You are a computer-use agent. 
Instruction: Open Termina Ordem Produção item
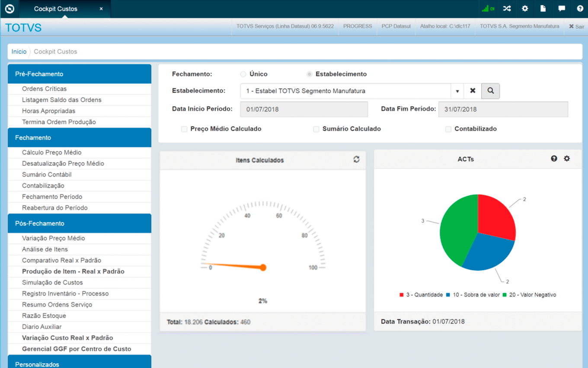[x=80, y=122]
